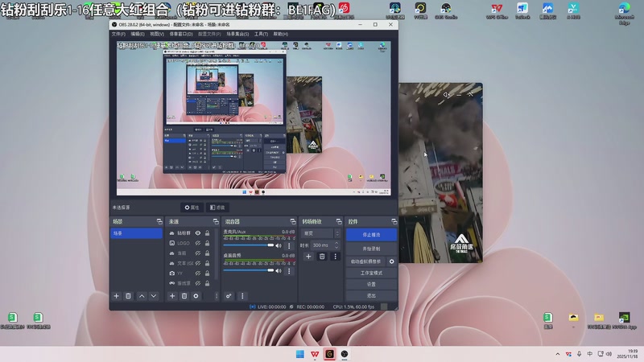
Task: Mute the 麦克风/Aux speaker icon
Action: click(x=280, y=245)
